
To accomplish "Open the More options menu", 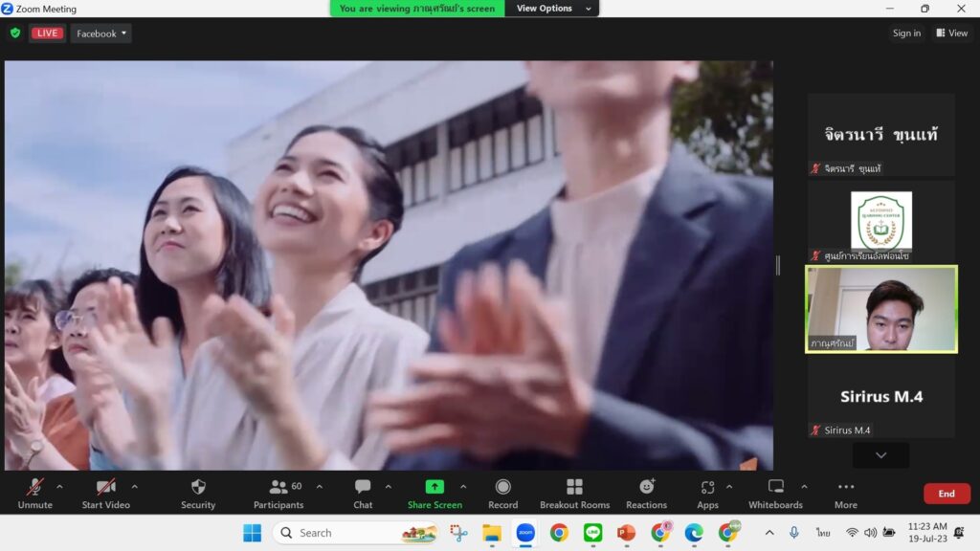I will (845, 488).
